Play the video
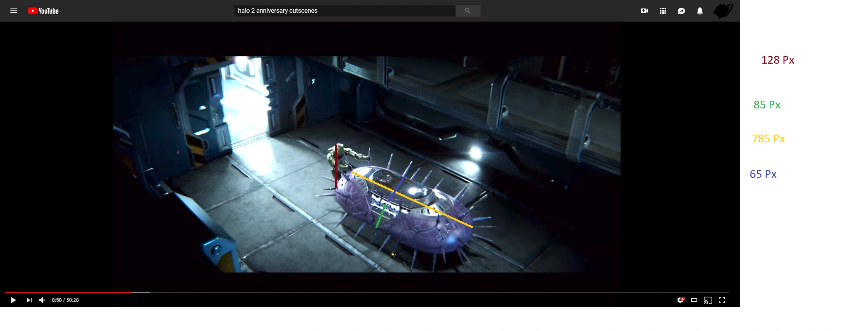 coord(13,300)
